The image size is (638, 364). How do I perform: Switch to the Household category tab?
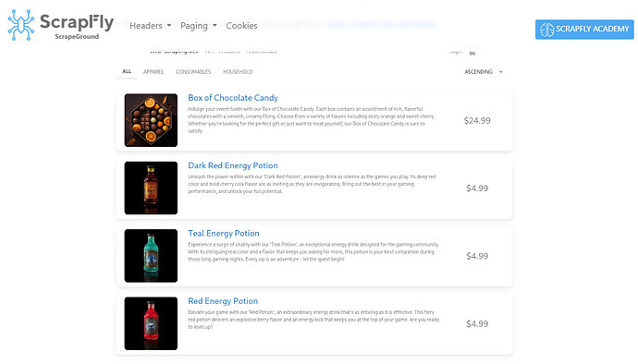point(238,71)
